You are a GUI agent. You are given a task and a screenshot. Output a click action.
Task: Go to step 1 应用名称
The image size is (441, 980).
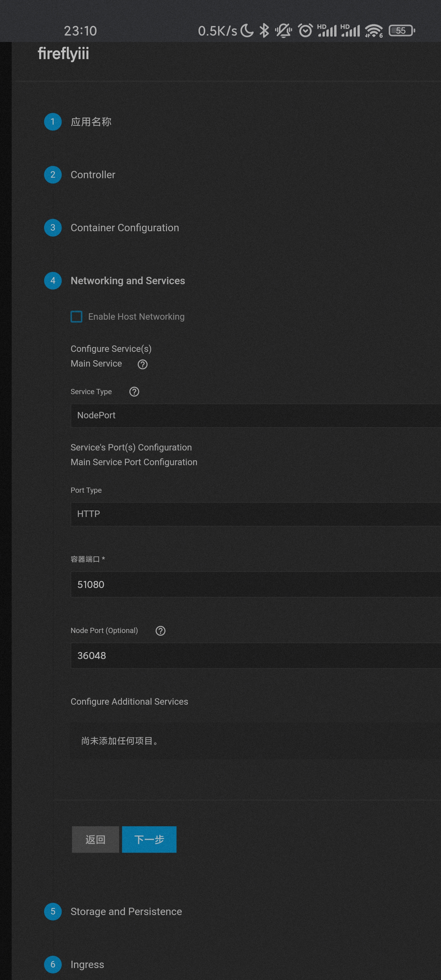click(x=77, y=122)
